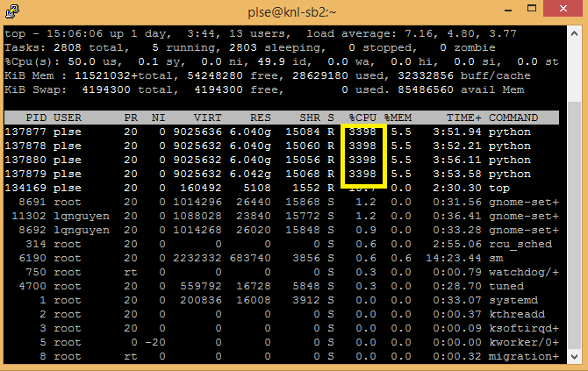This screenshot has height=371, width=588.
Task: Click the USER column header
Action: coord(67,118)
